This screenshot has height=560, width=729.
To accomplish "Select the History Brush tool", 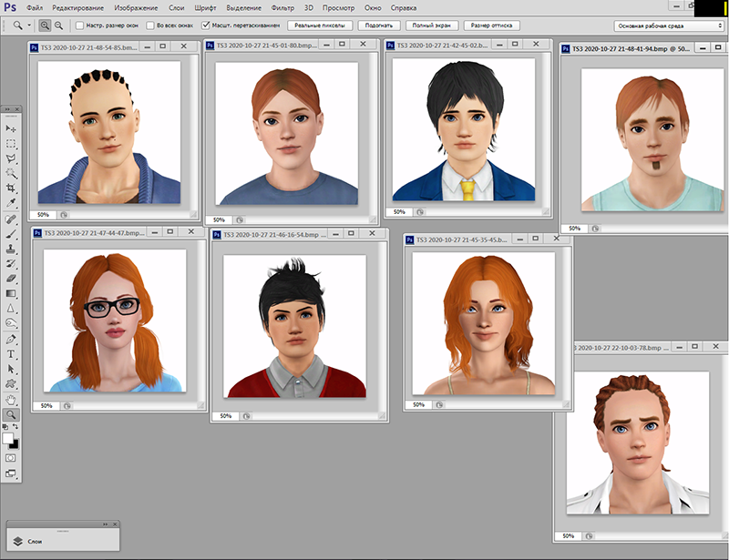I will coord(11,263).
